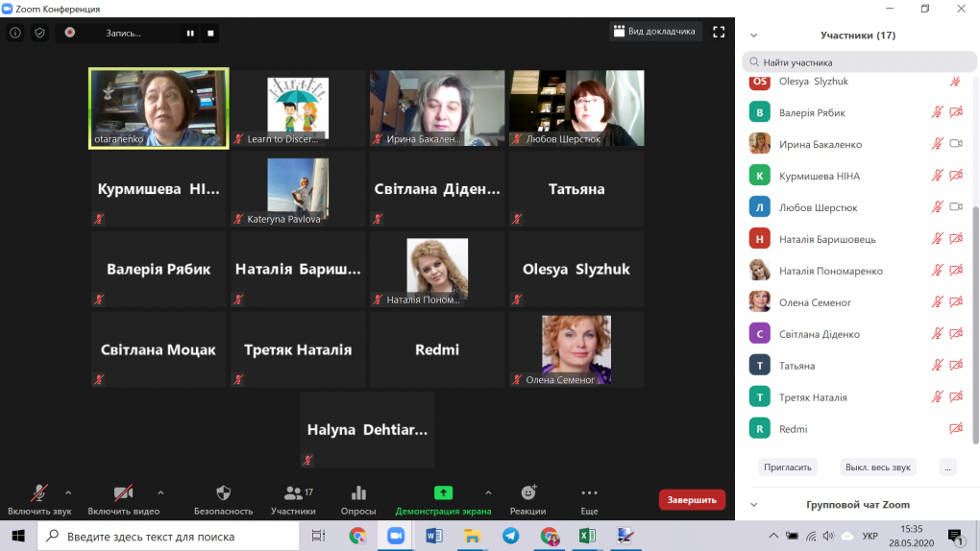This screenshot has height=551, width=980.
Task: Click Ирина Бакален... video tile
Action: point(437,108)
